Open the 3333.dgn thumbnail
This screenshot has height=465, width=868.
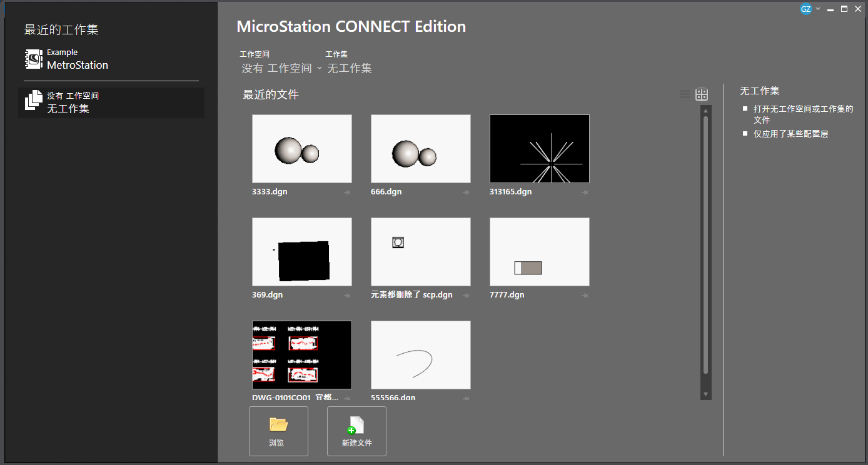click(302, 149)
